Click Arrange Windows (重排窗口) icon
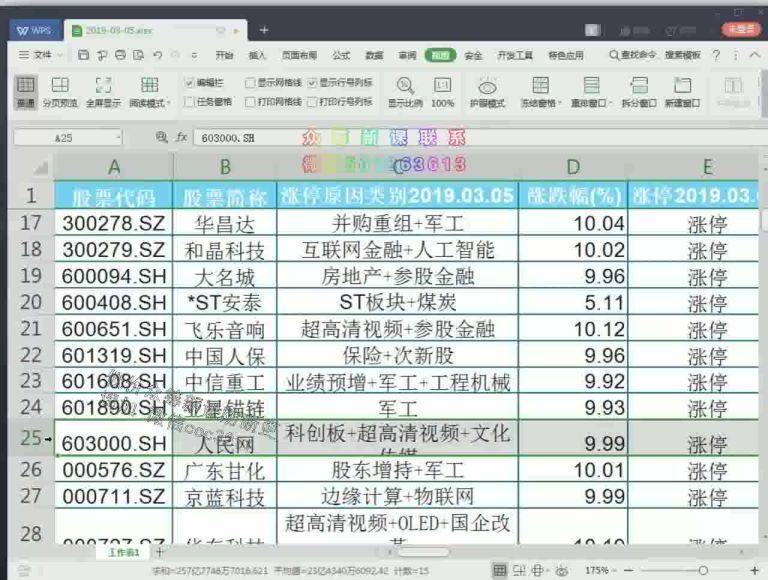 [x=591, y=86]
